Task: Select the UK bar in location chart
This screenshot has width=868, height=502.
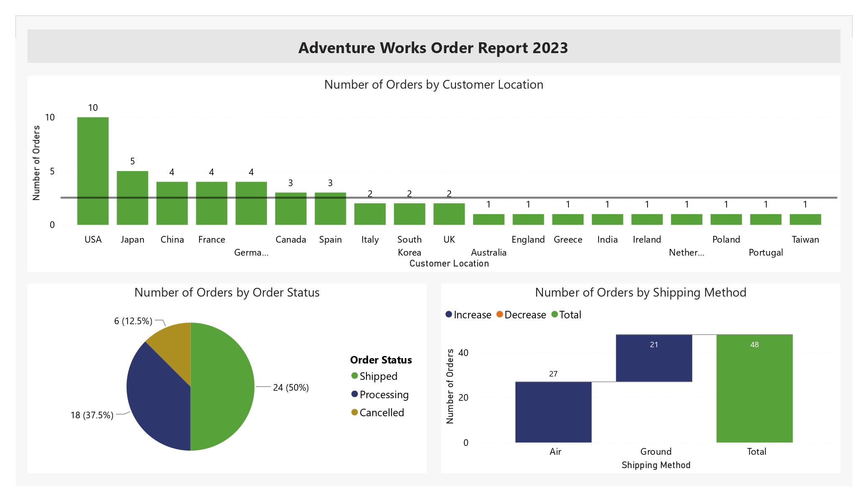Action: point(449,214)
